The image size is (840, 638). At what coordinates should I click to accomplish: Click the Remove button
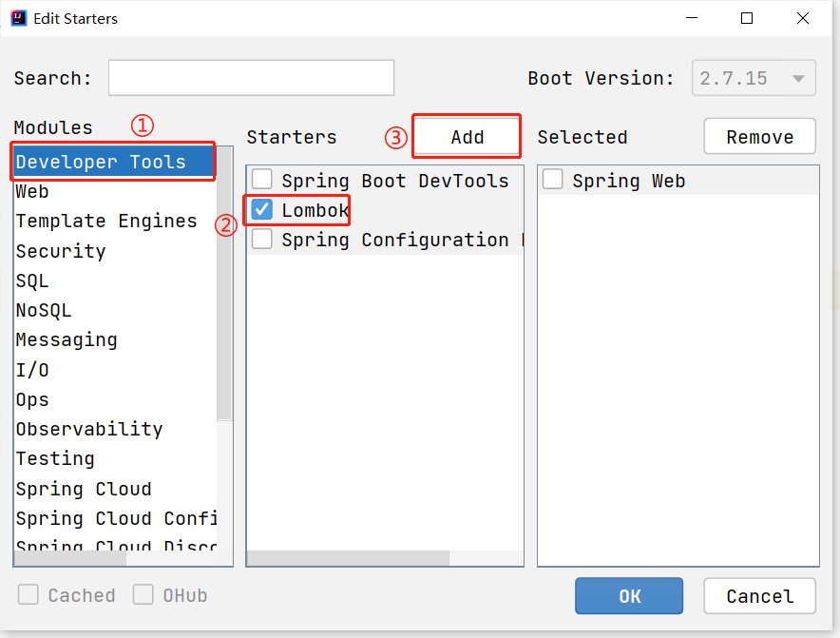click(x=759, y=137)
